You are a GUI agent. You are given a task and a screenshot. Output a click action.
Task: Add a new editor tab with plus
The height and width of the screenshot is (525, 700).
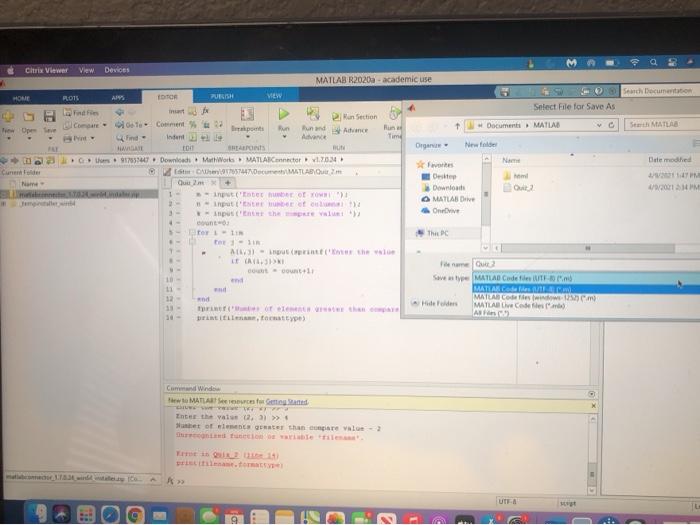tap(228, 183)
